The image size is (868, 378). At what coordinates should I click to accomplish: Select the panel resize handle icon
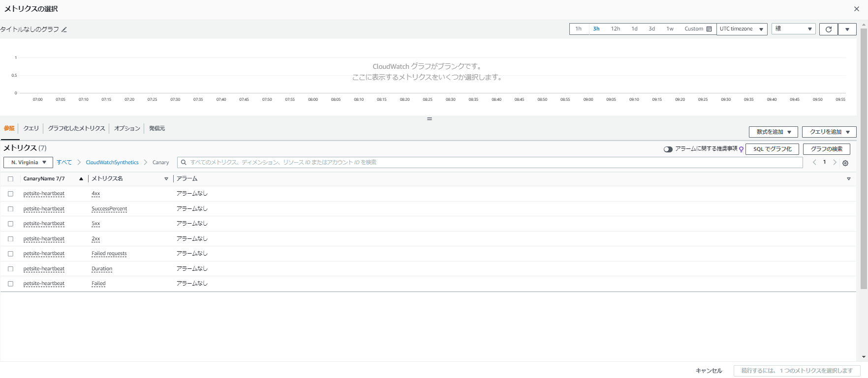point(430,119)
